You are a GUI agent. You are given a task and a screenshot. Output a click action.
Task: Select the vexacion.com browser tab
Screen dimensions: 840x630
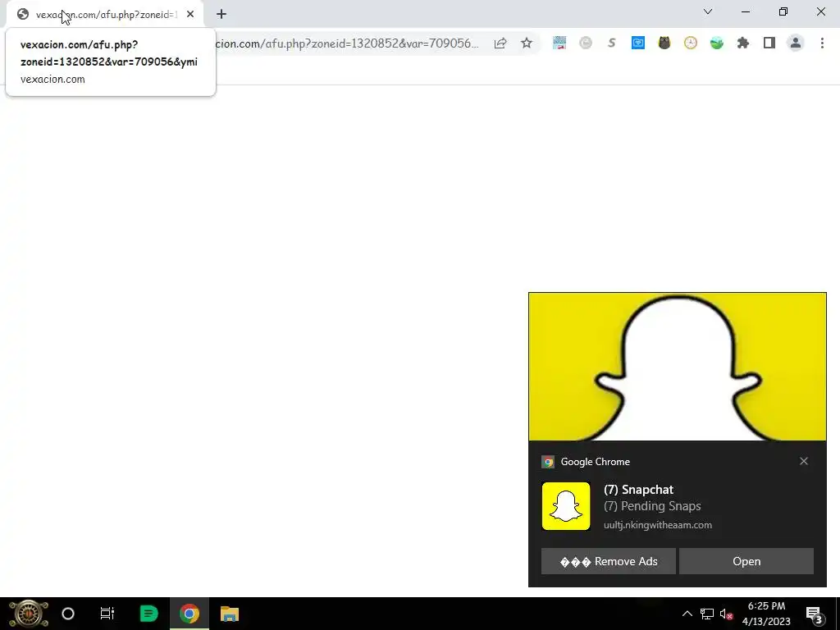(x=105, y=15)
